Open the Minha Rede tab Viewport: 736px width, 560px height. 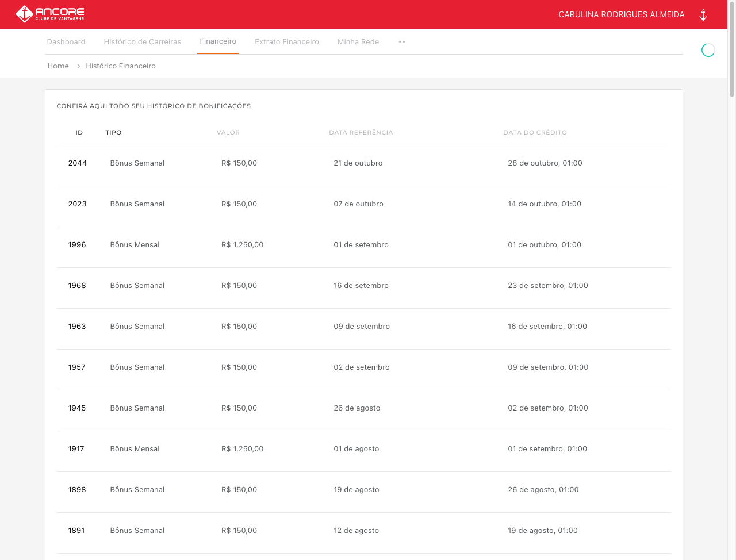point(358,42)
